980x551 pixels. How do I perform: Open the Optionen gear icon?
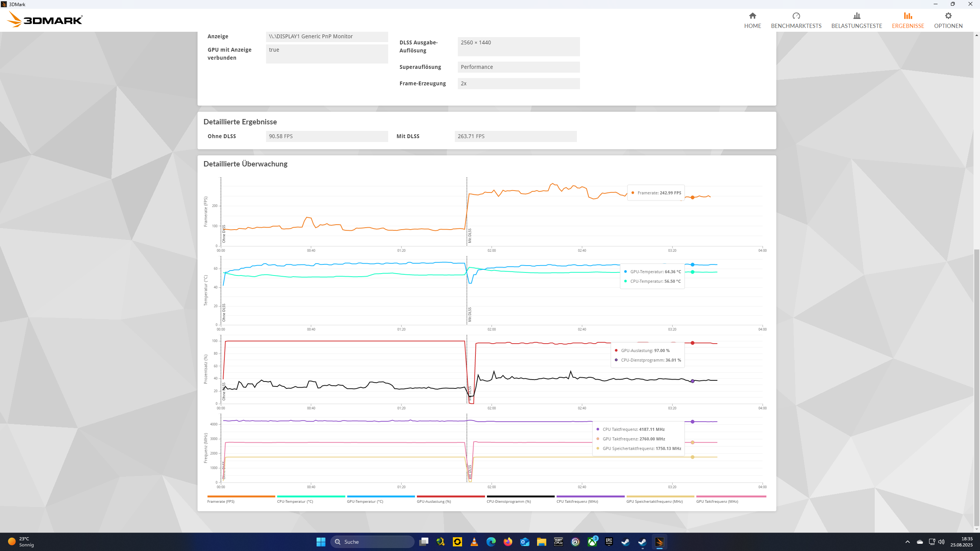(948, 16)
